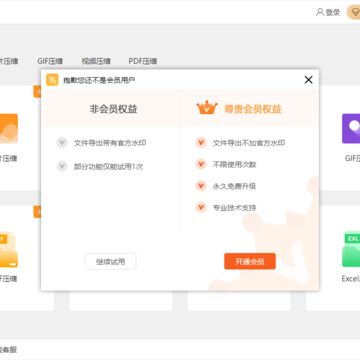This screenshot has width=360, height=360.
Task: Click the orange crown icon
Action: [x=207, y=108]
